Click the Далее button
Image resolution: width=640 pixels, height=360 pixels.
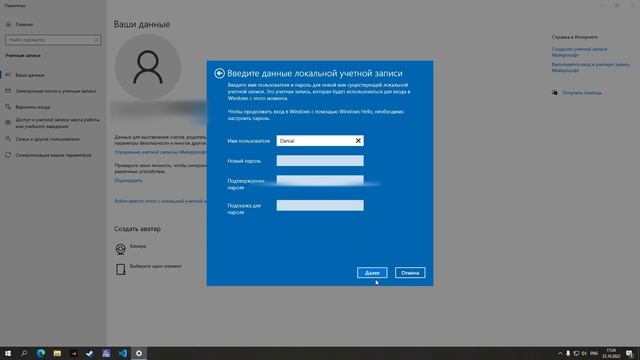coord(372,273)
